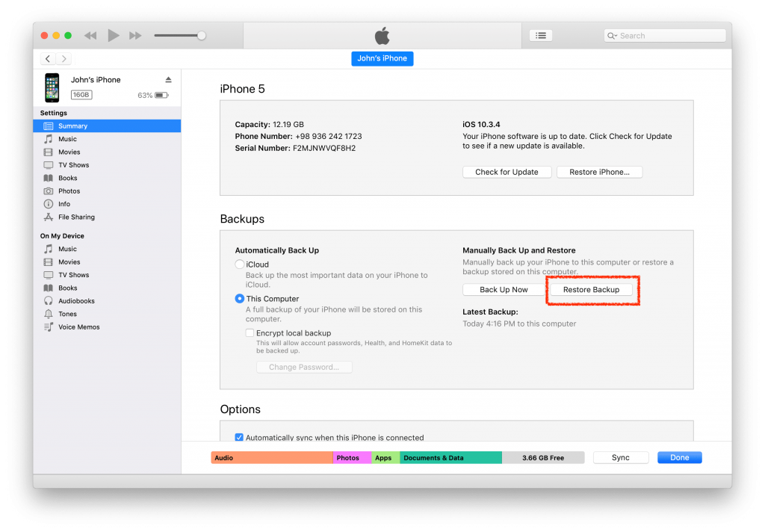The width and height of the screenshot is (765, 532).
Task: Select Summary in Settings sidebar
Action: [x=107, y=126]
